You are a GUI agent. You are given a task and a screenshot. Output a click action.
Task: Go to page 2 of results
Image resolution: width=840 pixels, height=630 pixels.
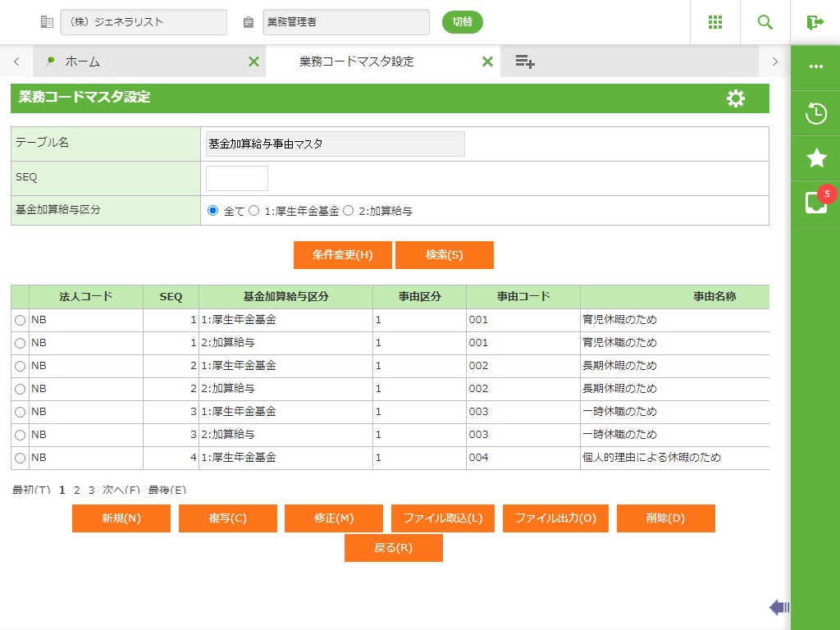[77, 491]
